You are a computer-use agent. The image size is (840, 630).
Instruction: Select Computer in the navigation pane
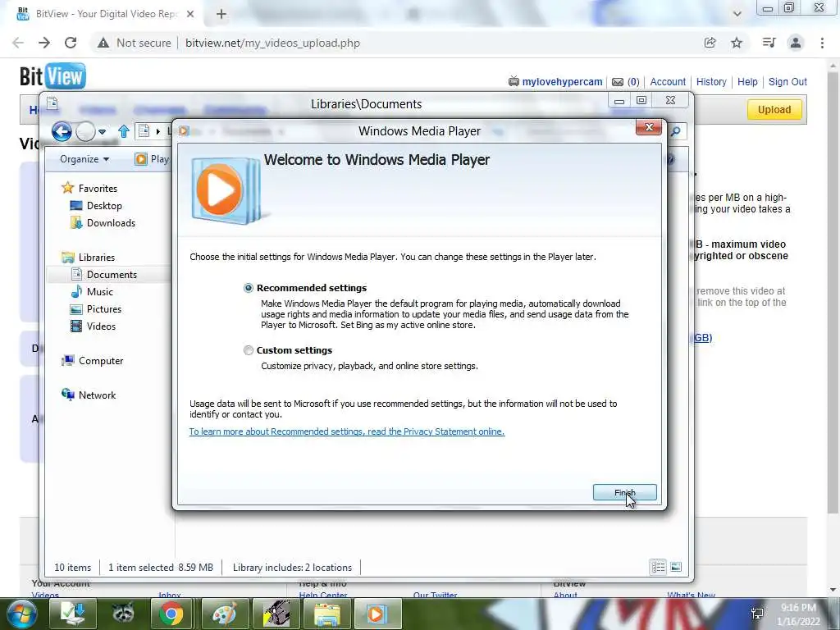[93, 361]
